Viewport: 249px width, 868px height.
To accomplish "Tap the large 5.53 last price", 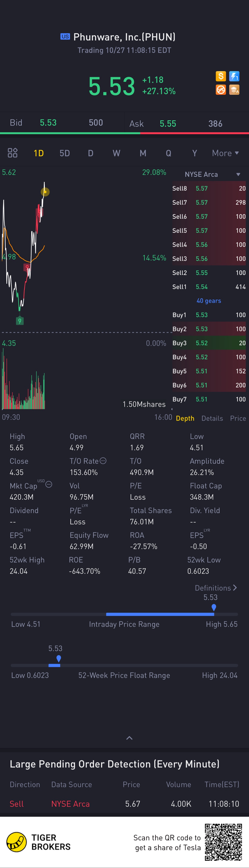I will click(112, 86).
